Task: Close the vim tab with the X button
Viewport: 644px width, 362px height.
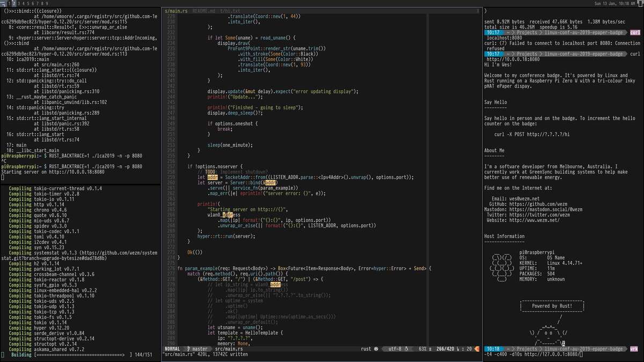Action: pyautogui.click(x=478, y=11)
